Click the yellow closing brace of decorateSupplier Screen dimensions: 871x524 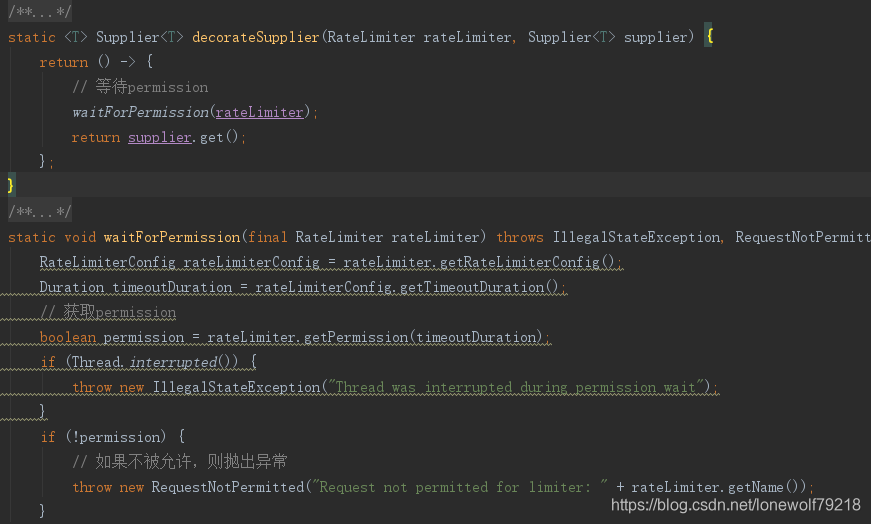[x=11, y=184]
